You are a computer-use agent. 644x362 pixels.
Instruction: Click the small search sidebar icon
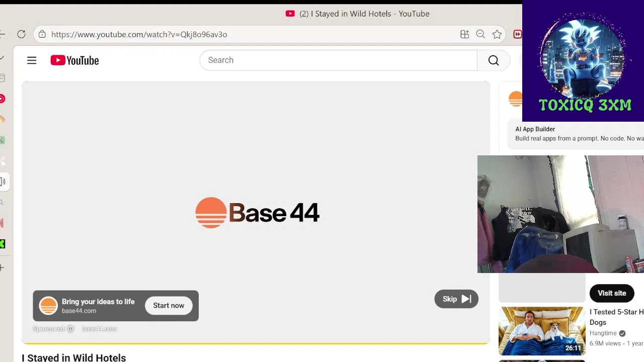click(2, 203)
